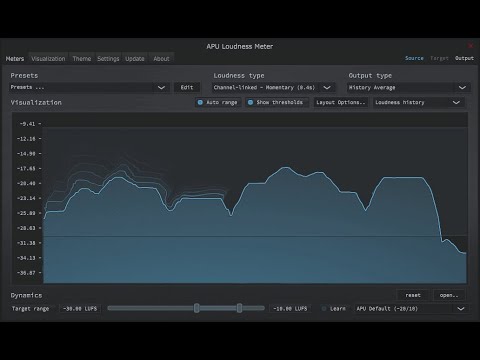
Task: Click the Edit presets button
Action: tap(187, 88)
